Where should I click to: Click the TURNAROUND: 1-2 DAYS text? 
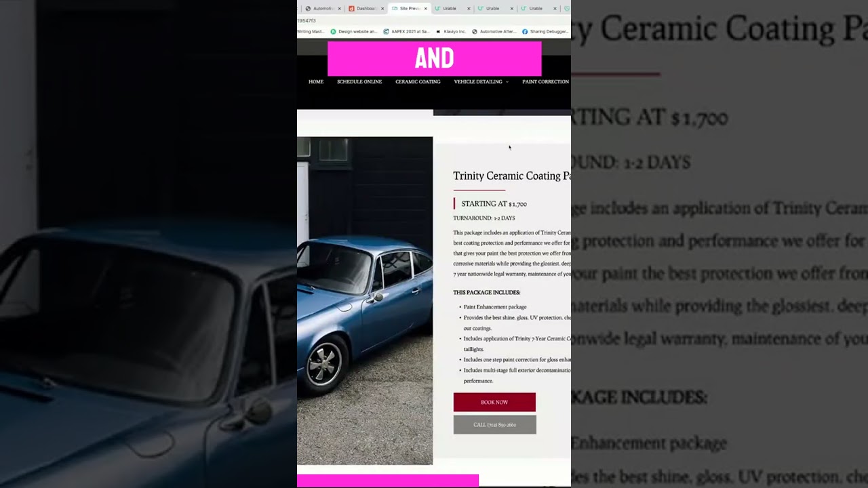pos(484,218)
